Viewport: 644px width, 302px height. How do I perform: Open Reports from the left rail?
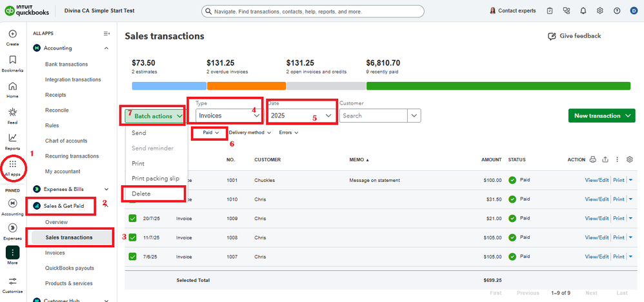coord(12,137)
